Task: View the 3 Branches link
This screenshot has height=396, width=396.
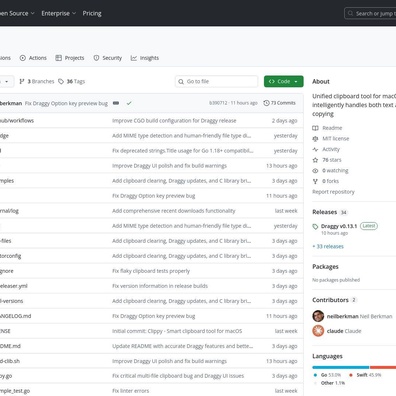Action: tap(37, 81)
